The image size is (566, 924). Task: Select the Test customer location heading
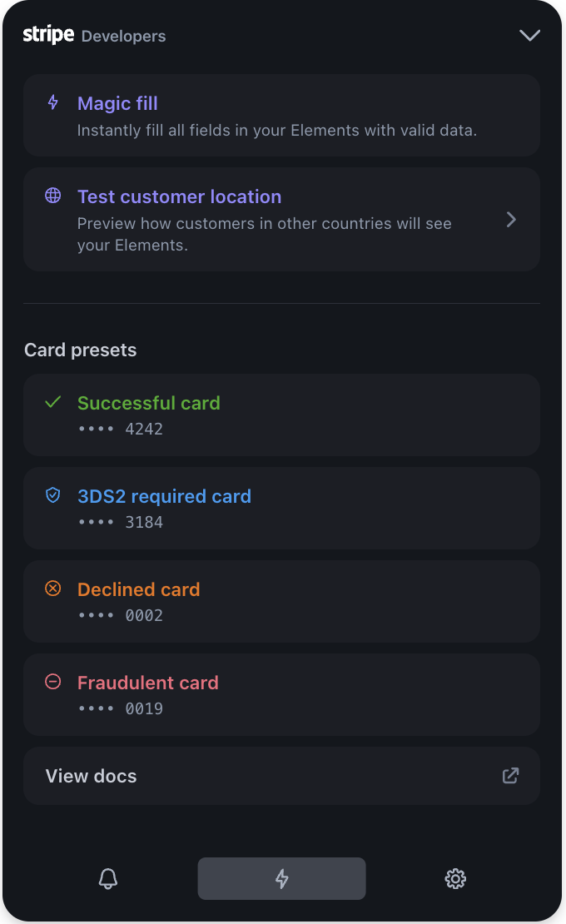click(x=179, y=196)
